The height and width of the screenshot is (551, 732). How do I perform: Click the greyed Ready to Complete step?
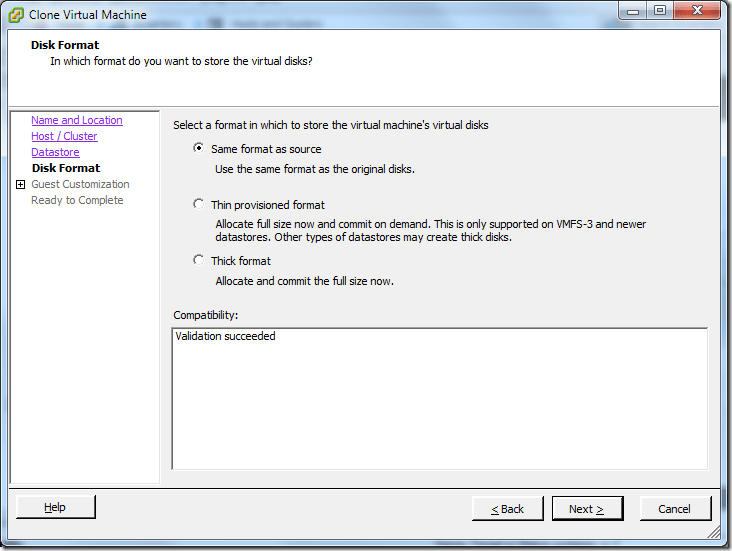(77, 200)
